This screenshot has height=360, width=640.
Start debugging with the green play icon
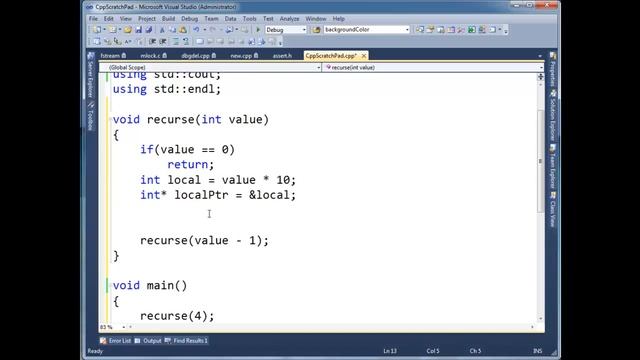coord(258,30)
